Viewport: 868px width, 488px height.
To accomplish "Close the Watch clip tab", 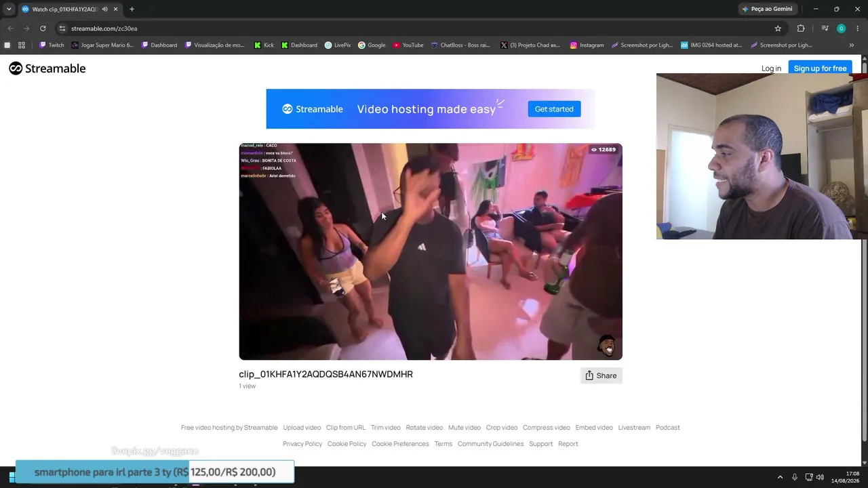I will (x=116, y=9).
